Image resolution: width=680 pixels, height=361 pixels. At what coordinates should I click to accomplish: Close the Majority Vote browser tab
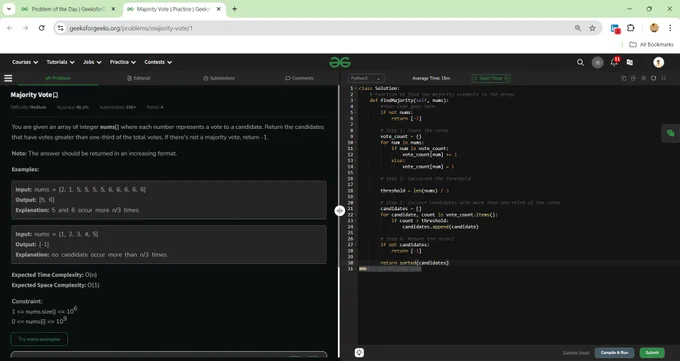[219, 9]
